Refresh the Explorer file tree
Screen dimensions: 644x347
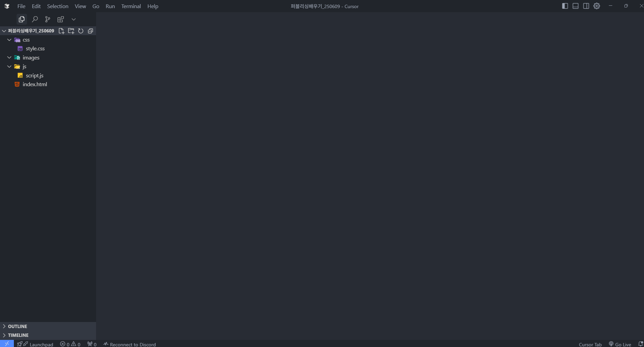pos(81,31)
